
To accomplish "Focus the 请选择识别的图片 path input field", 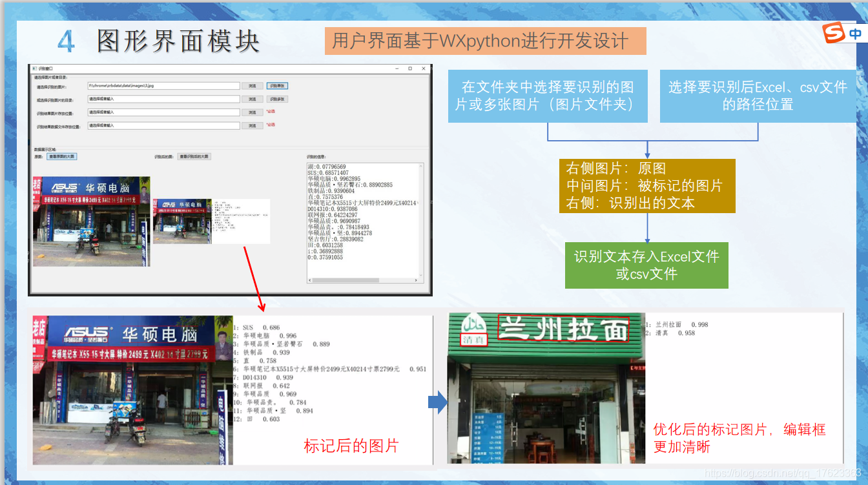I will tap(163, 86).
